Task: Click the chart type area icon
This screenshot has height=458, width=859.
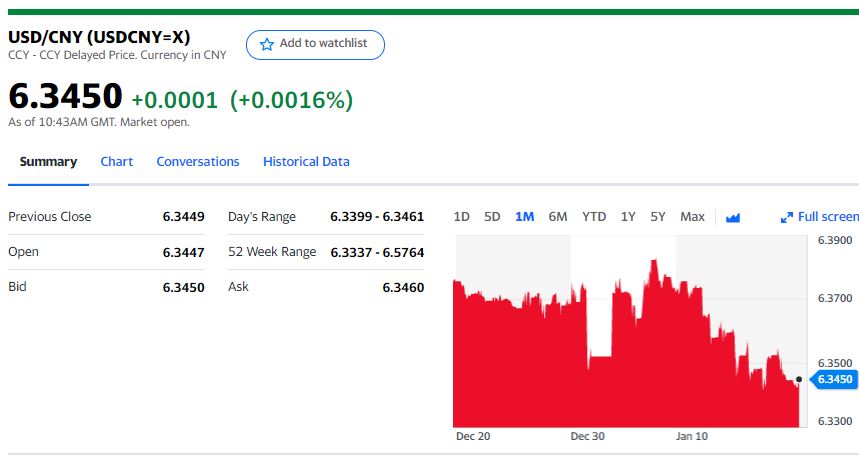Action: pos(732,217)
